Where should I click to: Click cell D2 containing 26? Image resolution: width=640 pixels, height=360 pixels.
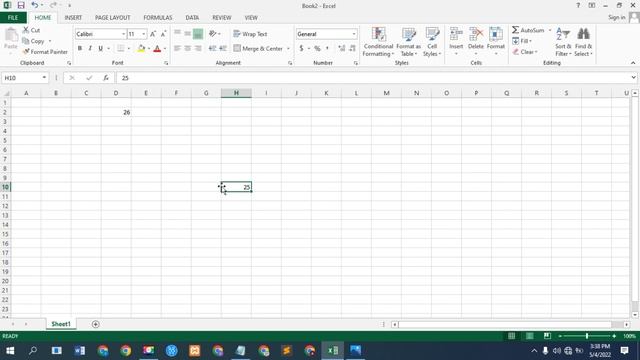[x=116, y=112]
